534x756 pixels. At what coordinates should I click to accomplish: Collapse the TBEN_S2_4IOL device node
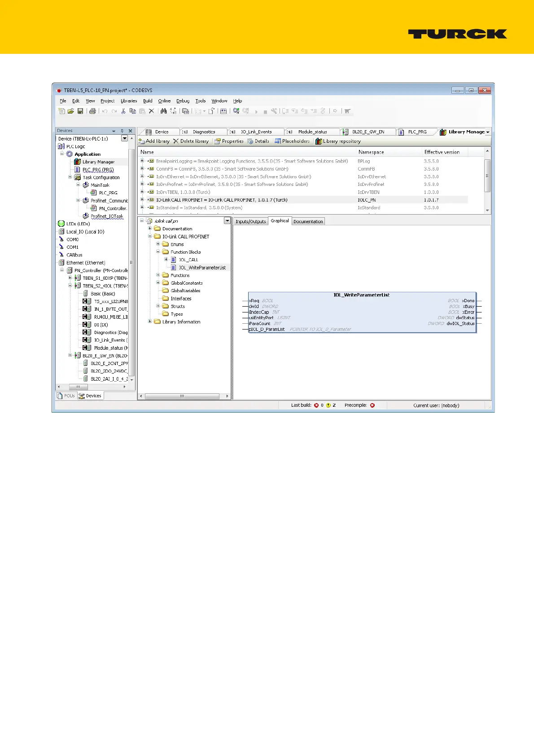[70, 286]
